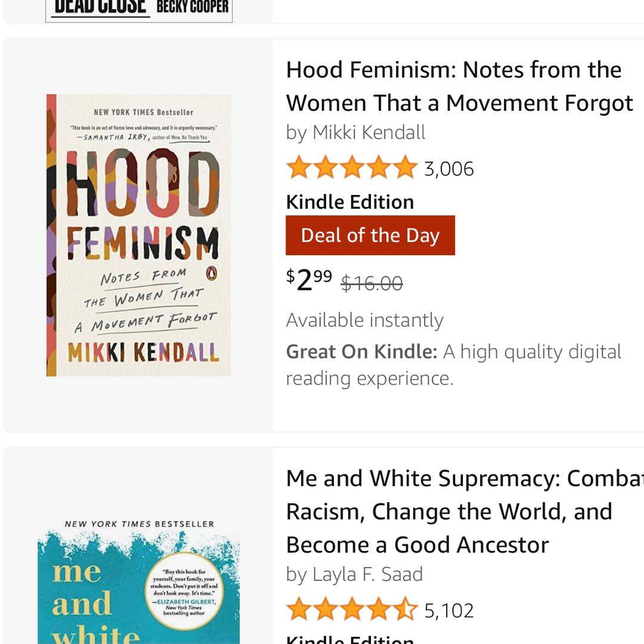Tap the red Deal of the Day badge
The height and width of the screenshot is (644, 644).
(370, 236)
